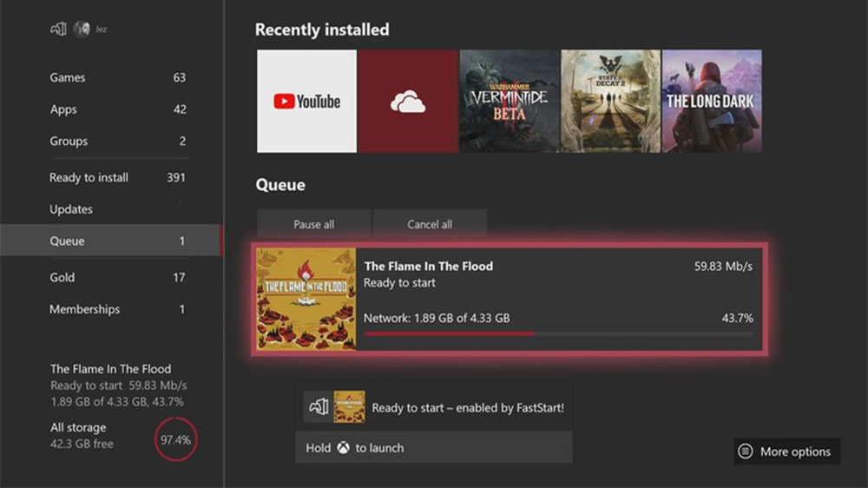This screenshot has width=868, height=488.
Task: Click The Flame In The Flood sidebar status title
Action: pos(111,369)
